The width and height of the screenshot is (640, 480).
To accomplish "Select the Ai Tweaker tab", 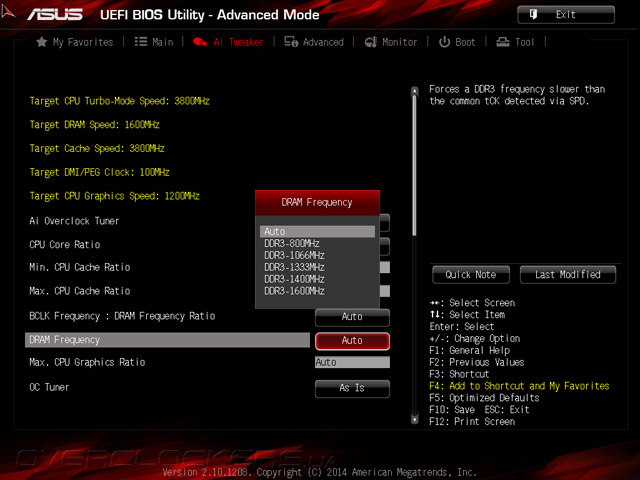I will (x=228, y=42).
